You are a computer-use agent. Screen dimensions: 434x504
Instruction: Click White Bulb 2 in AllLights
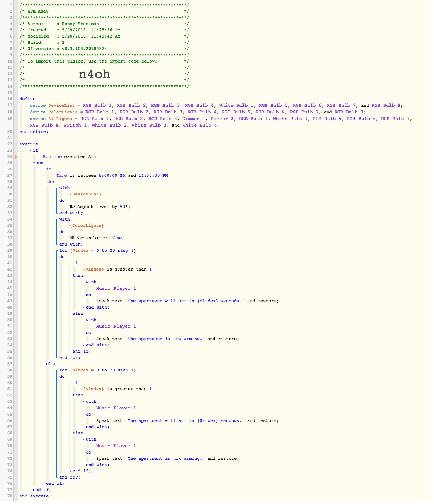point(109,126)
